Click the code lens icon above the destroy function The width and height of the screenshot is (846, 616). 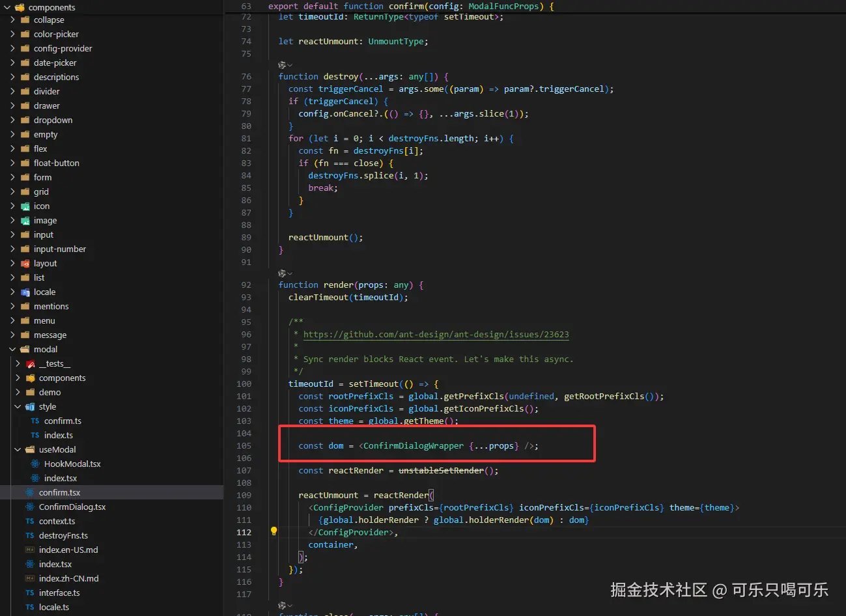283,64
